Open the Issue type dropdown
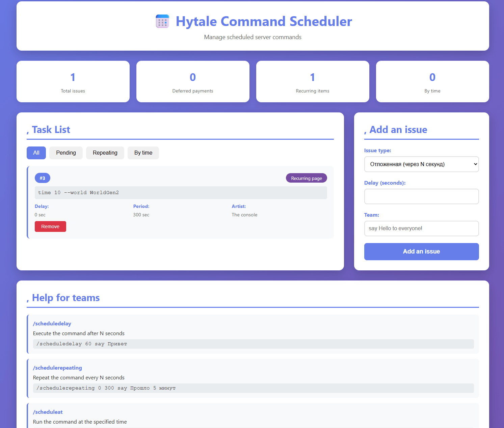 [421, 164]
